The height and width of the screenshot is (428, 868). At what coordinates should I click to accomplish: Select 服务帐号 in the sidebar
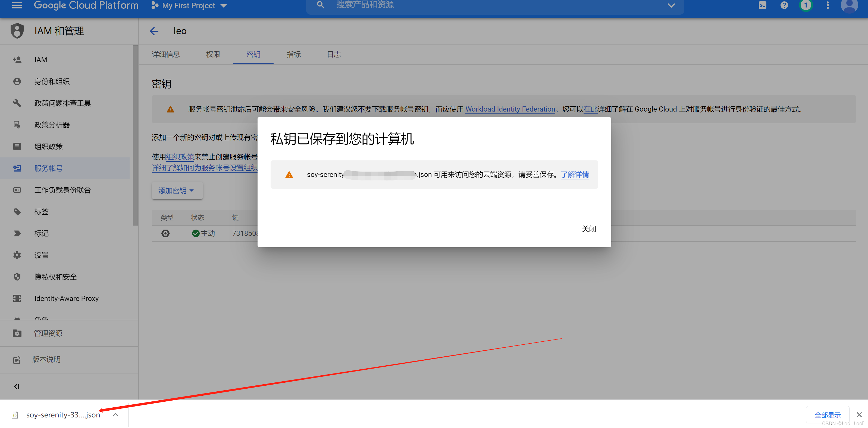click(49, 168)
